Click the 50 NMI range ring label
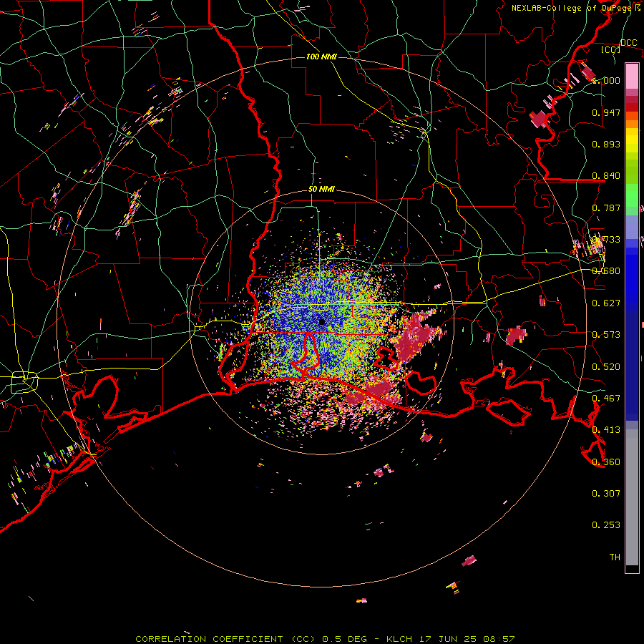Viewport: 644px width, 644px height. coord(321,190)
